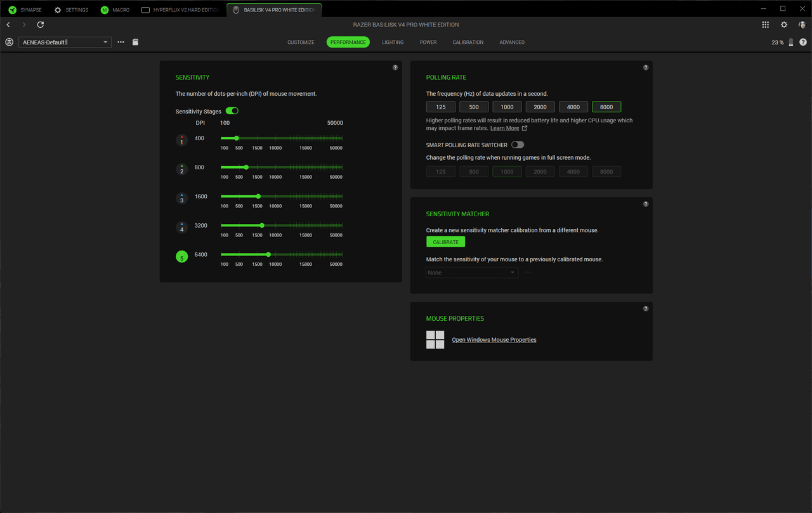Click the forward navigation arrow
Viewport: 812px width, 513px height.
[24, 25]
